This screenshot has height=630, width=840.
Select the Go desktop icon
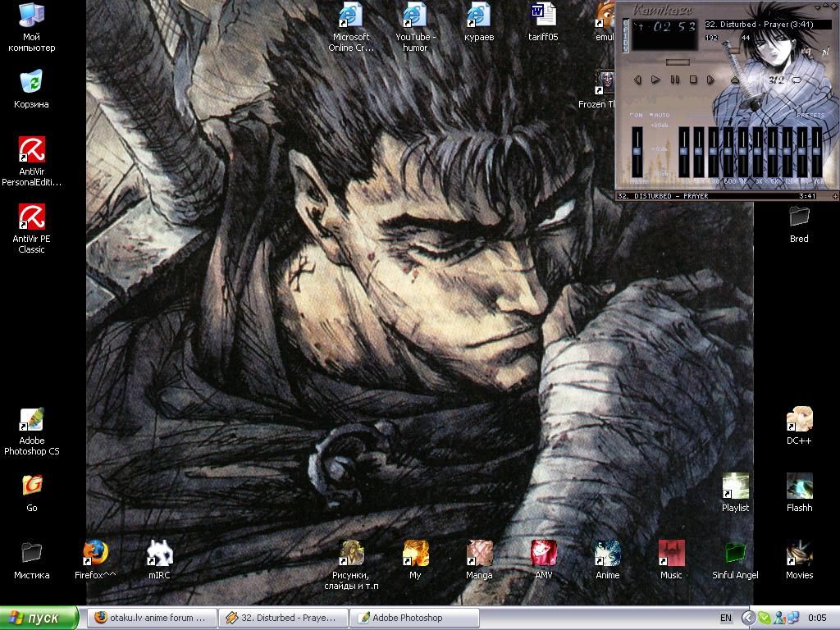32,493
